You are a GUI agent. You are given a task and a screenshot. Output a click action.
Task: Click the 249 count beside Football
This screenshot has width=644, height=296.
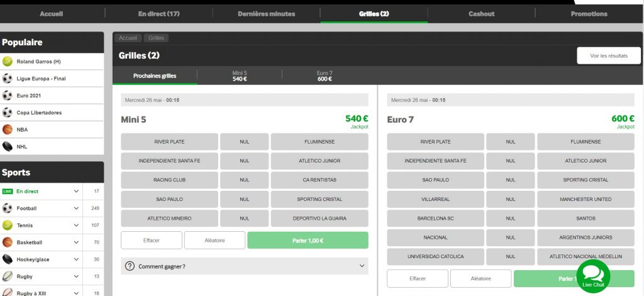tap(96, 208)
